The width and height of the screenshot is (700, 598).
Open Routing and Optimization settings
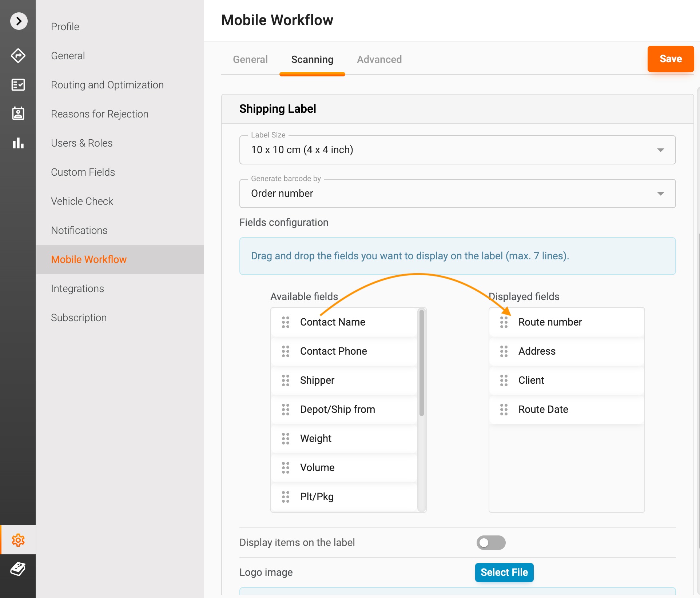click(x=107, y=85)
